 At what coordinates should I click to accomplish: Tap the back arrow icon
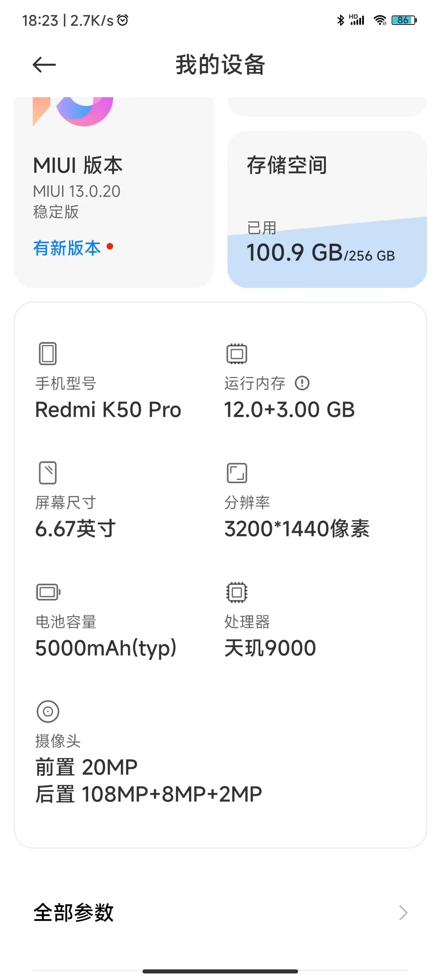coord(44,65)
